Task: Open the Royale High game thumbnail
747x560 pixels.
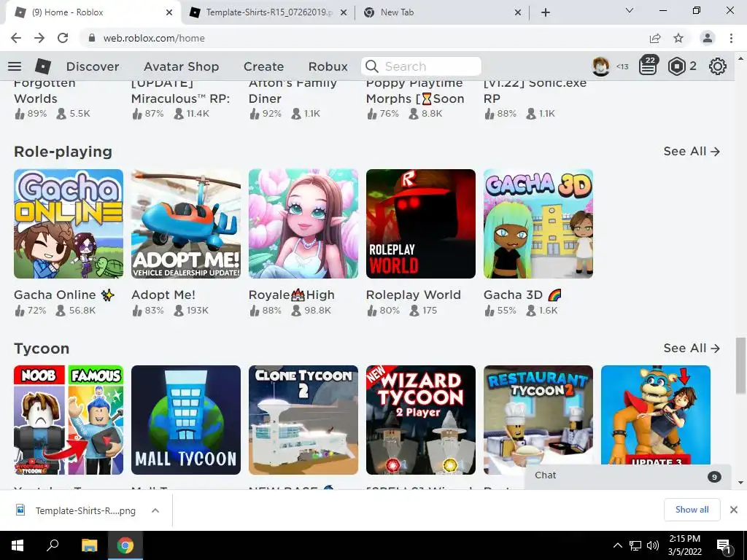Action: pyautogui.click(x=303, y=224)
